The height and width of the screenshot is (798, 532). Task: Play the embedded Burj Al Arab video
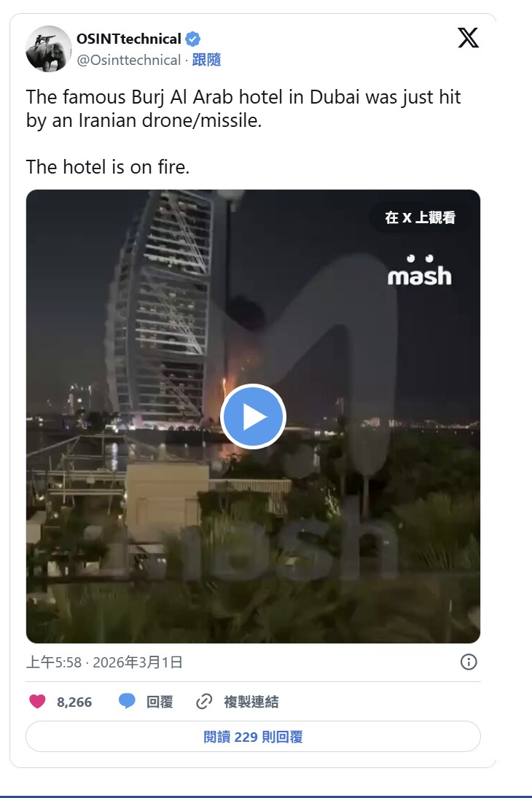click(254, 417)
